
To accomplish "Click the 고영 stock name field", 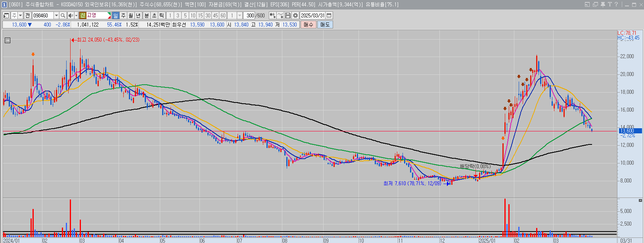I will (98, 15).
